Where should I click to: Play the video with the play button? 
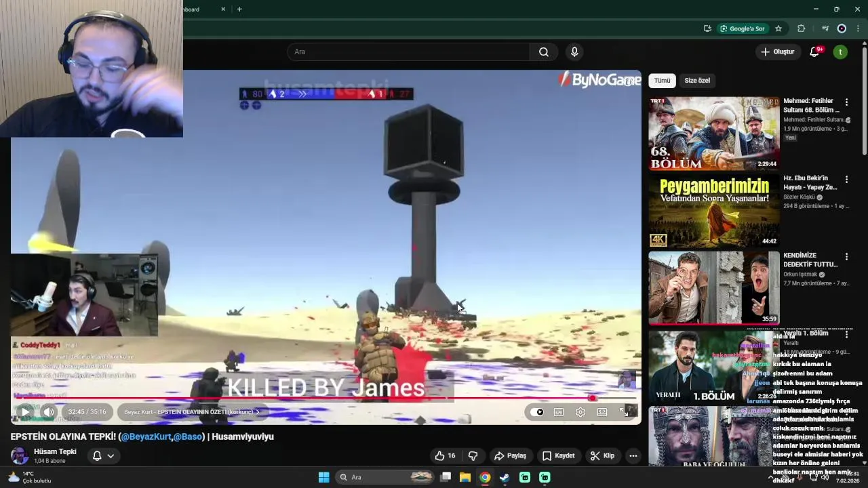point(25,411)
